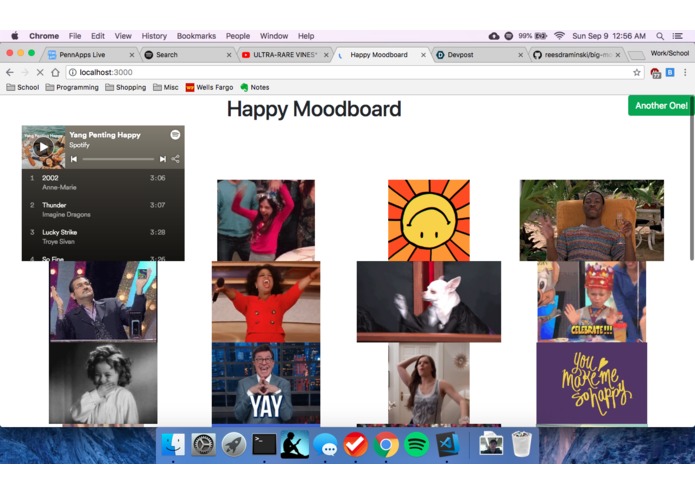Click the Stephen Colbert YAY gif
The image size is (695, 494).
coord(266,383)
